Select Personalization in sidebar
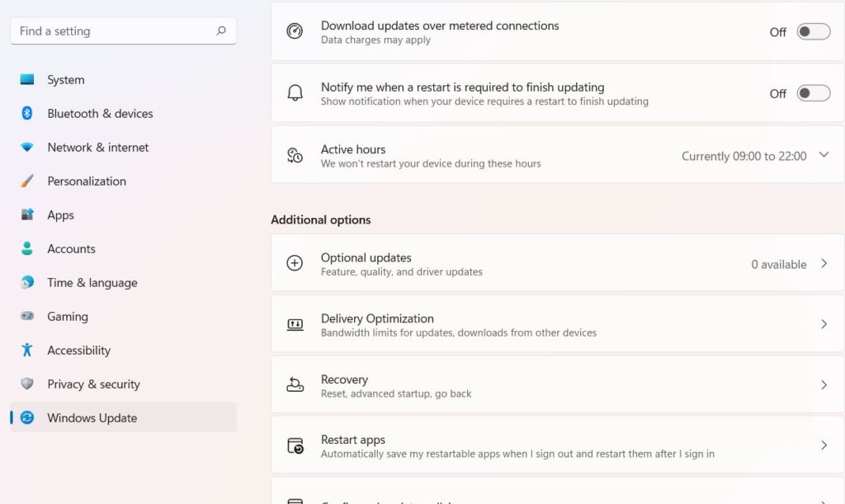The height and width of the screenshot is (504, 845). click(124, 181)
